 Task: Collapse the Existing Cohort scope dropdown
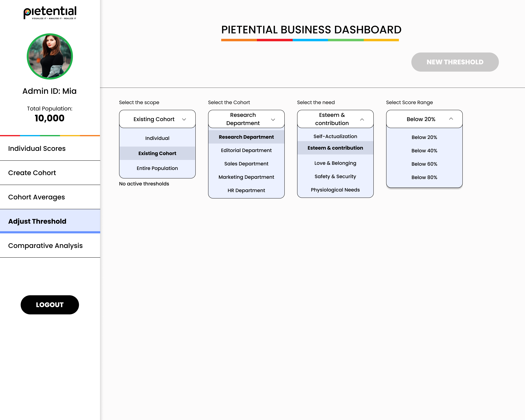(x=157, y=119)
